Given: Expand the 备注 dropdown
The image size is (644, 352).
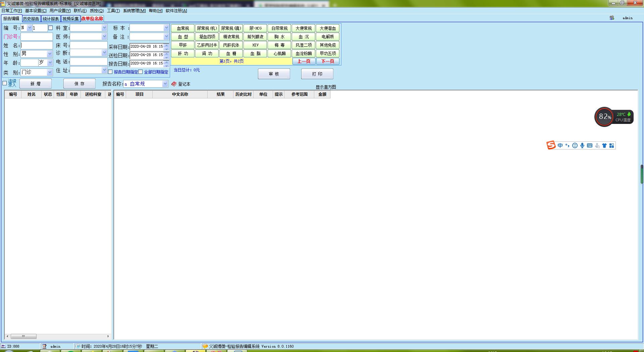Looking at the screenshot, I should [166, 36].
